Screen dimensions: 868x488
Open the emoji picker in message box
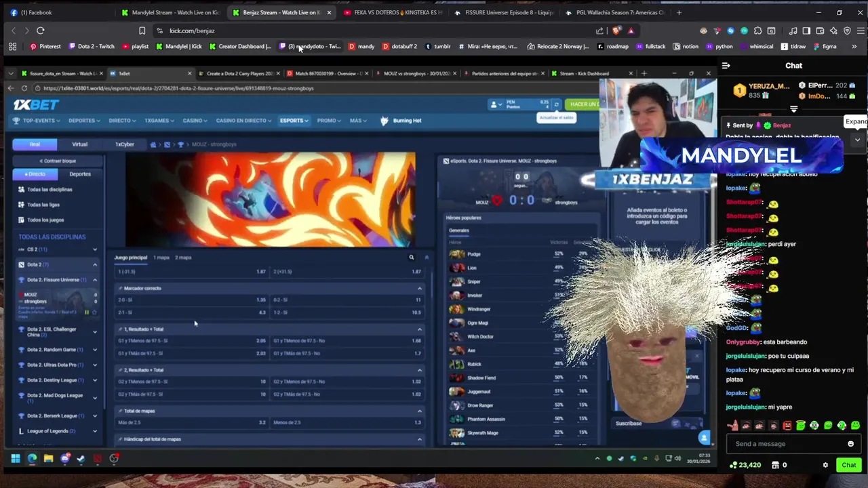[850, 444]
